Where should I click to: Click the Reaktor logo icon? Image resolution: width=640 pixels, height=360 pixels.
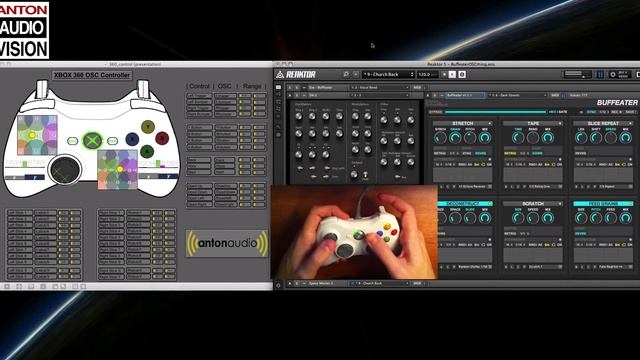coord(280,75)
